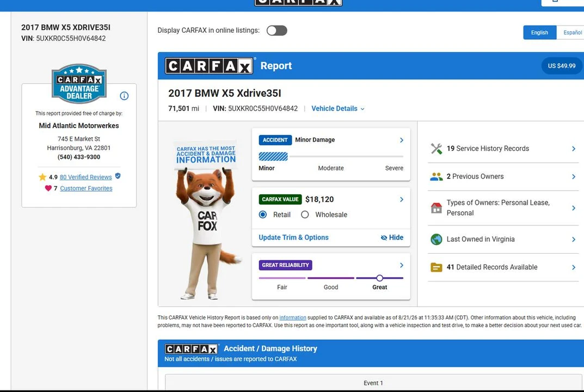
Task: Click the ACCIDENT blue badge label
Action: [275, 140]
